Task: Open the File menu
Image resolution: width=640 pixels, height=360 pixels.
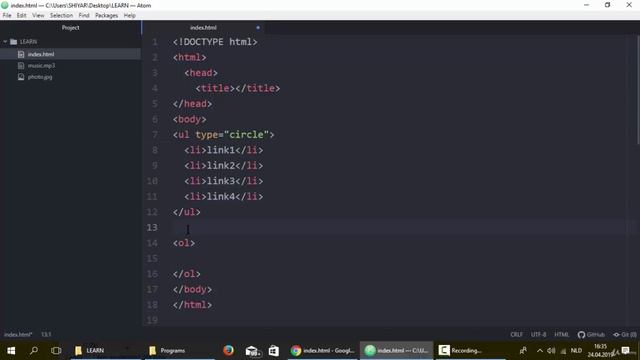Action: point(7,16)
